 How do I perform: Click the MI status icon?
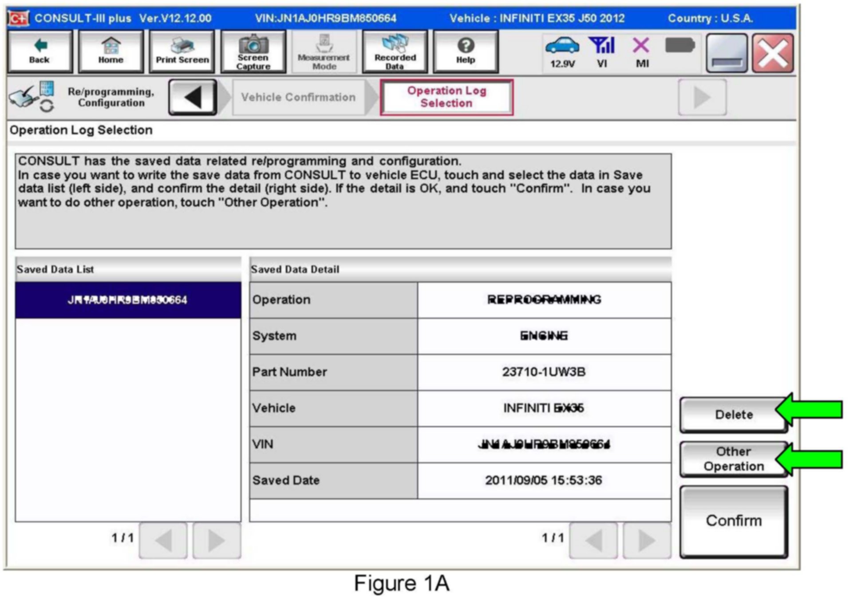coord(641,51)
